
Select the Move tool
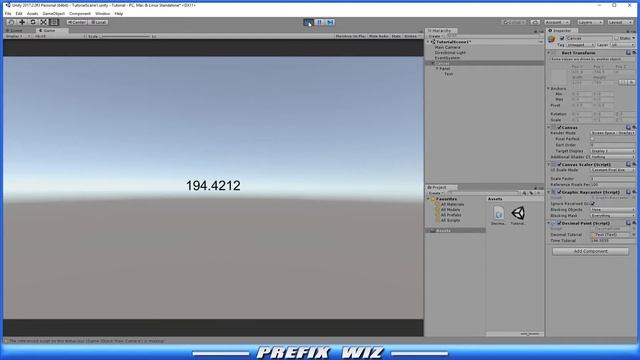[22, 22]
